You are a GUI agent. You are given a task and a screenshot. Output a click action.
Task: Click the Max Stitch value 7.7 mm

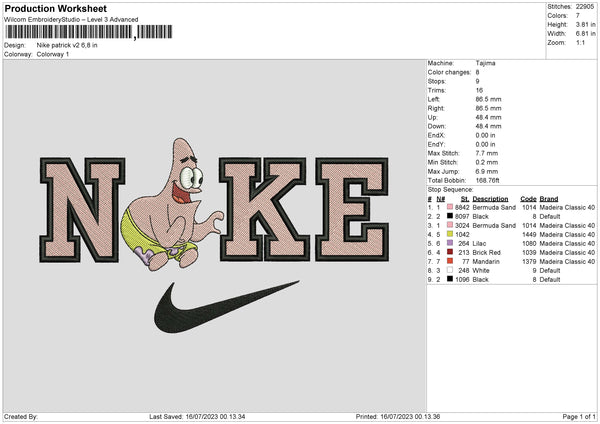487,153
